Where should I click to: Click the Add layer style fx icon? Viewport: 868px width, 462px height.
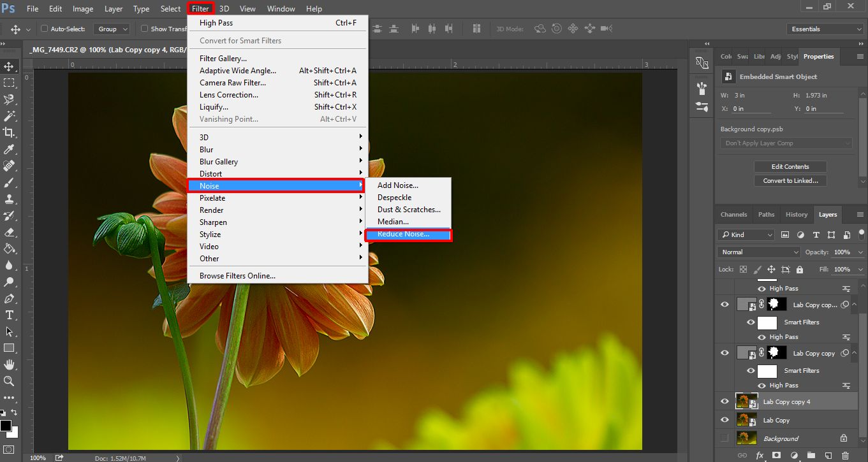pyautogui.click(x=760, y=456)
